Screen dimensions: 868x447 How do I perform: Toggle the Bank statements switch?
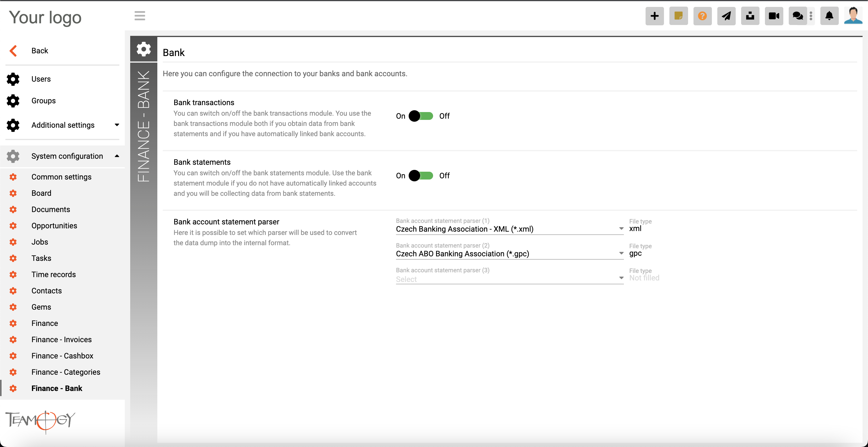[x=421, y=176]
